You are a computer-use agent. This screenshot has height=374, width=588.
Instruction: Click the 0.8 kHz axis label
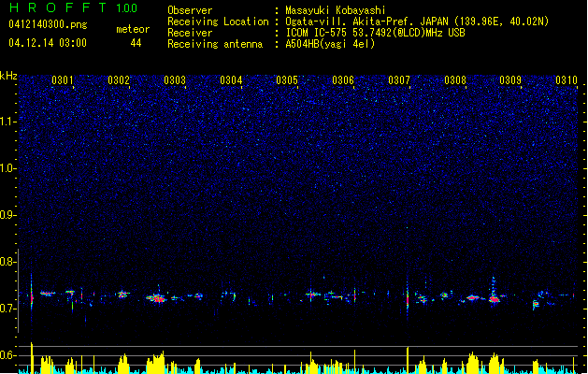[x=8, y=262]
